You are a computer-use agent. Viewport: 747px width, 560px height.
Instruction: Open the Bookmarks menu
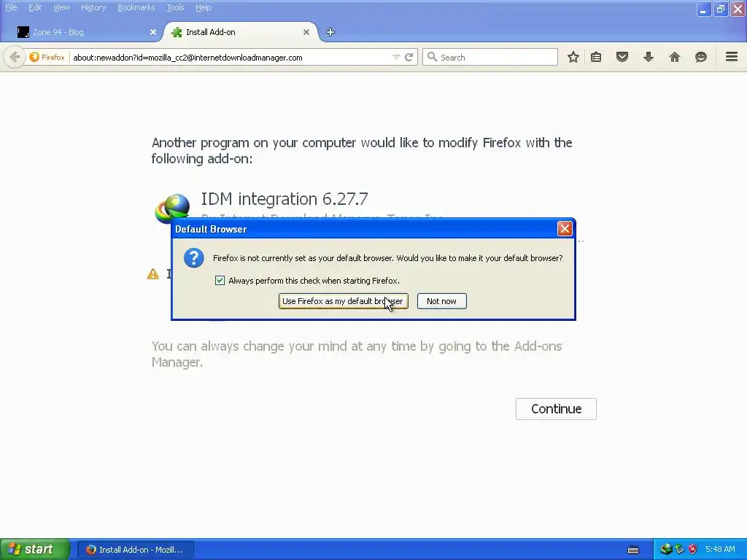click(x=136, y=7)
